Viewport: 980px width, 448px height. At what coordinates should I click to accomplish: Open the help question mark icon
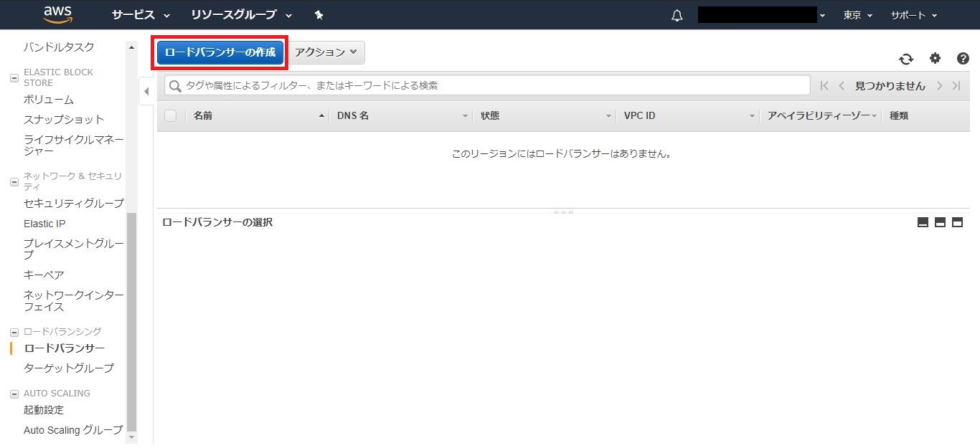tap(963, 59)
